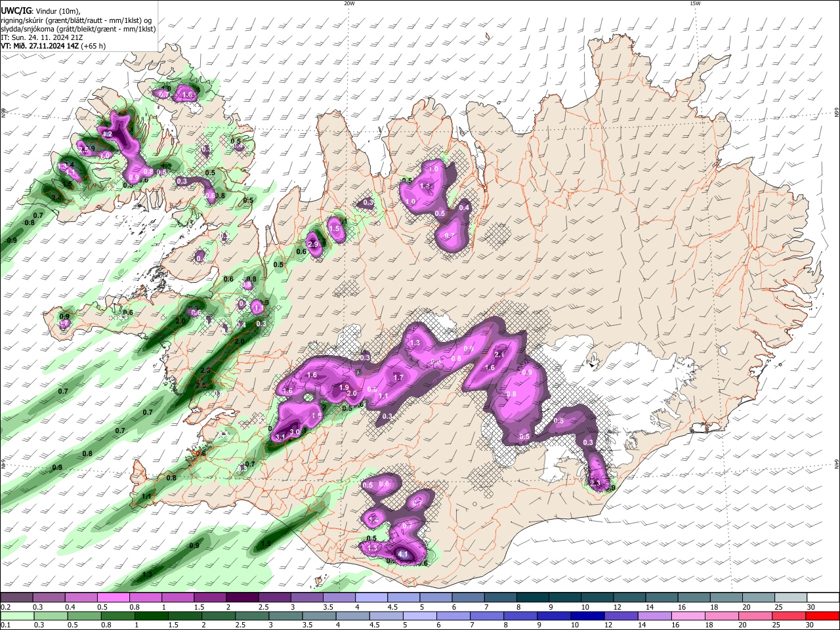
Task: Select the '2.9' value on the map
Action: 313,245
